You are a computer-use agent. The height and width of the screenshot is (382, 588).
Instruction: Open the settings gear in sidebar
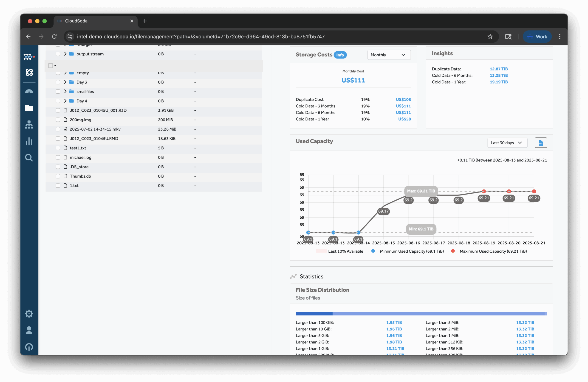coord(29,314)
